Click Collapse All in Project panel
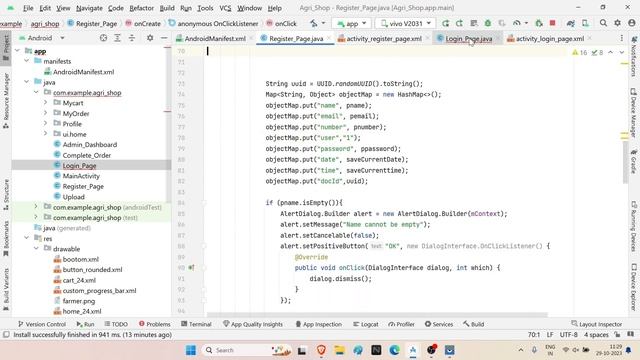The image size is (640, 360). pos(132,38)
